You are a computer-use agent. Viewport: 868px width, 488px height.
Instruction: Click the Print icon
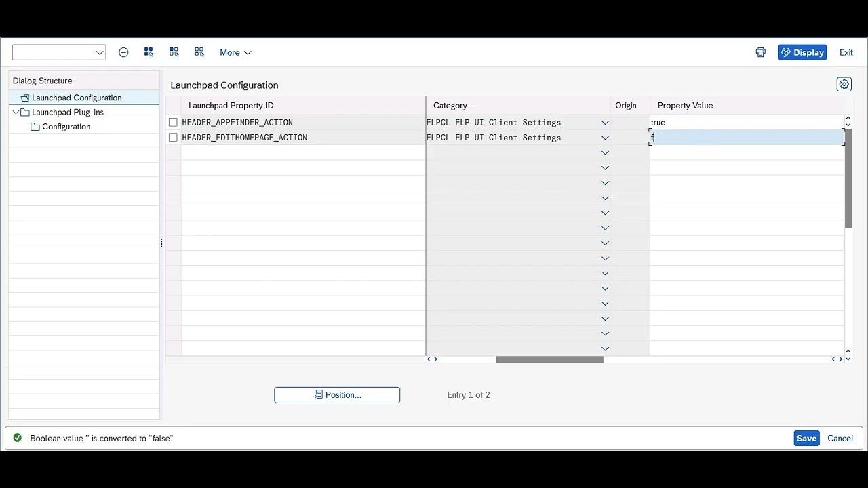pyautogui.click(x=761, y=52)
